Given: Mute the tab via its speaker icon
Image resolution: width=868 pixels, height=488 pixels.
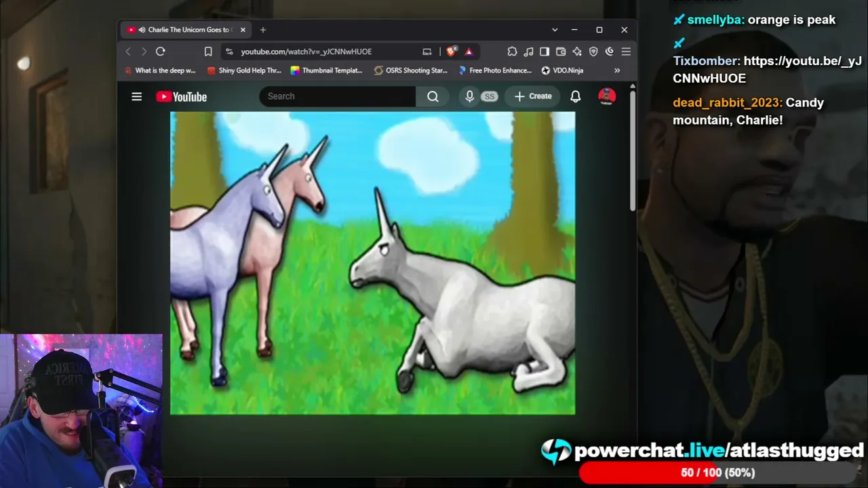Looking at the screenshot, I should (x=142, y=30).
